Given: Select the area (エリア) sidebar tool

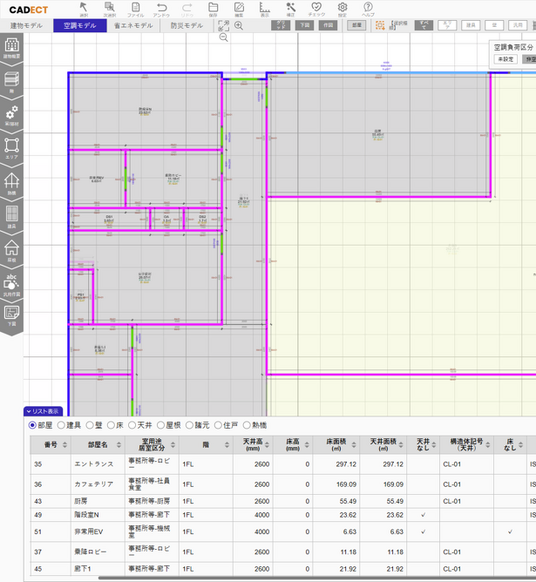Looking at the screenshot, I should tap(12, 148).
